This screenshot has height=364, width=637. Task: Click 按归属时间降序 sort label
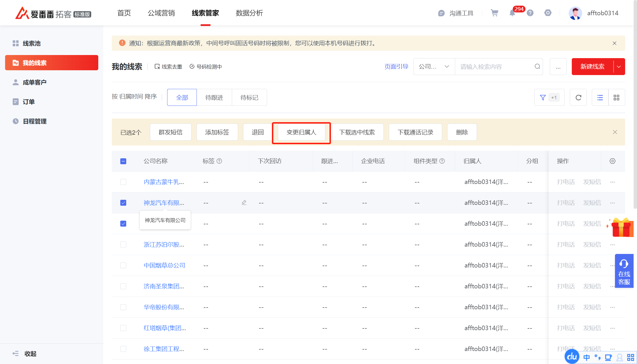pos(134,97)
